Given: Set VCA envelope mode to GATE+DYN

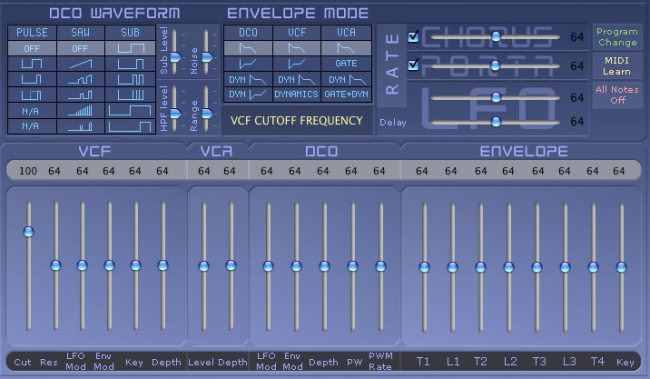Looking at the screenshot, I should [x=346, y=95].
